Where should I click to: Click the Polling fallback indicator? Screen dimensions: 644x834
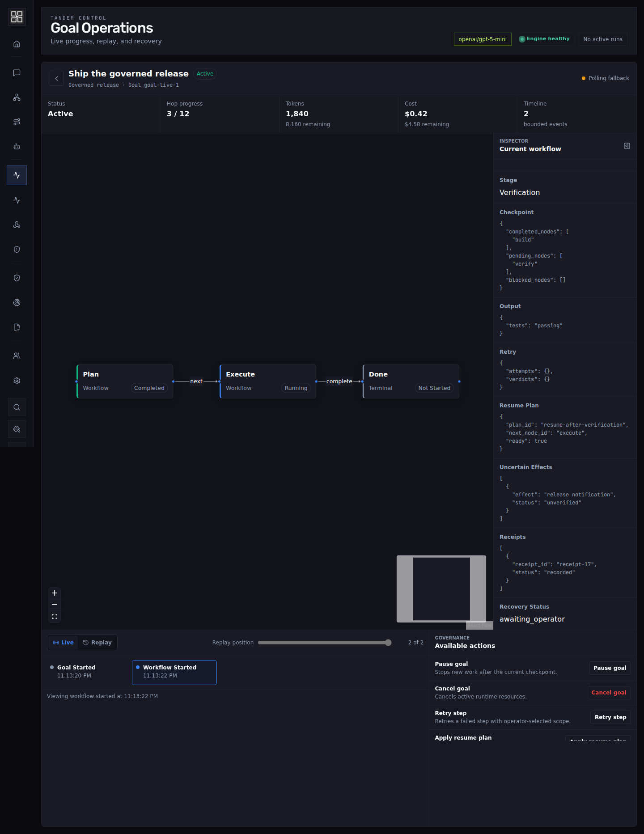(x=605, y=78)
